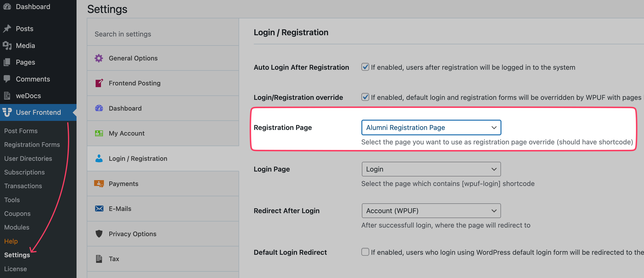This screenshot has width=644, height=278.
Task: Click the Payments icon in settings list
Action: pos(99,184)
